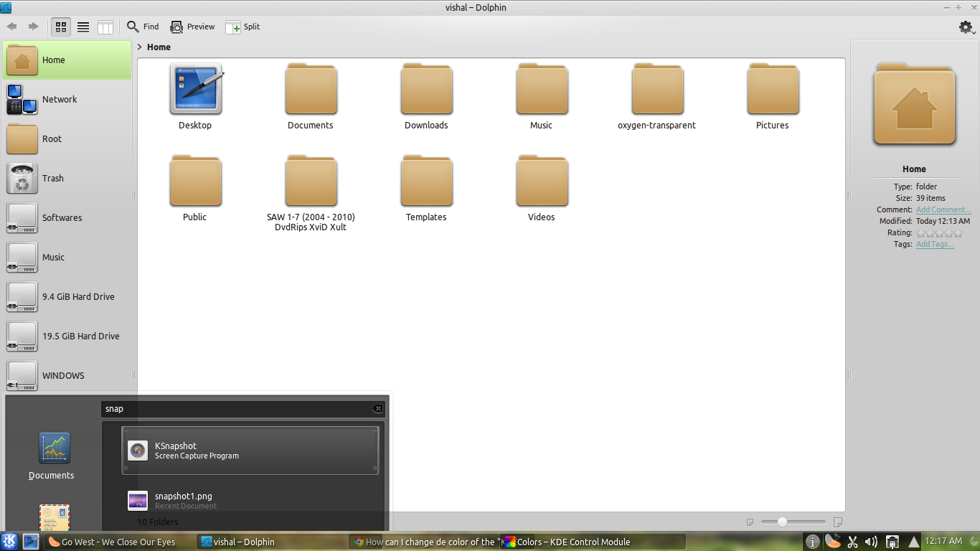
Task: Open snapshot1.png recent document
Action: coord(250,500)
